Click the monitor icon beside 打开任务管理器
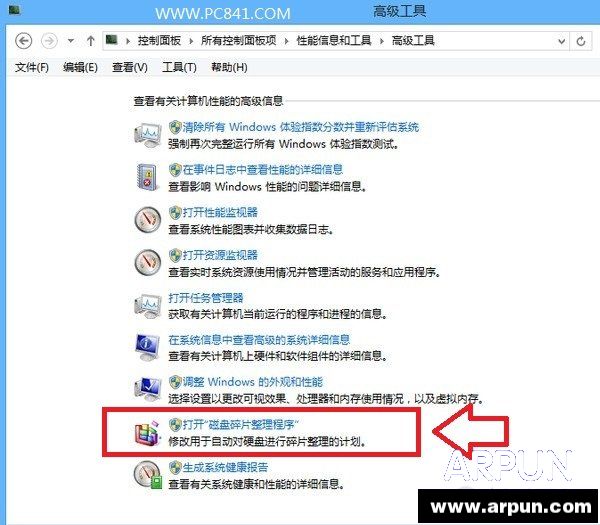The image size is (600, 525). 147,305
